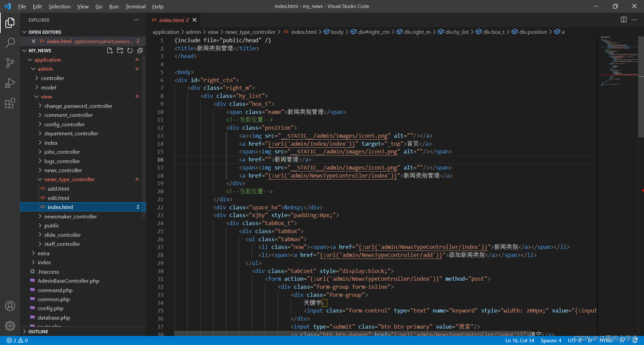Open the Go menu
Screen dimensions: 644x345
pyautogui.click(x=99, y=6)
